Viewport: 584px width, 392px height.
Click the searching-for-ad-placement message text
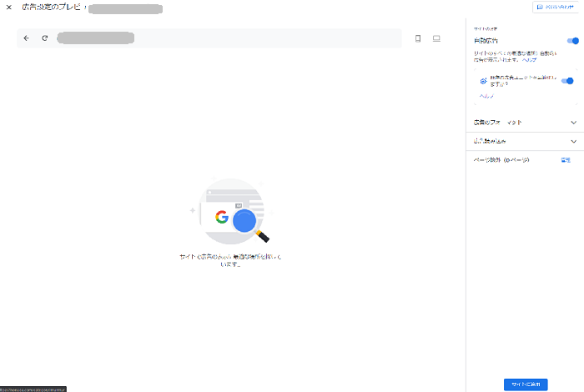pos(230,260)
